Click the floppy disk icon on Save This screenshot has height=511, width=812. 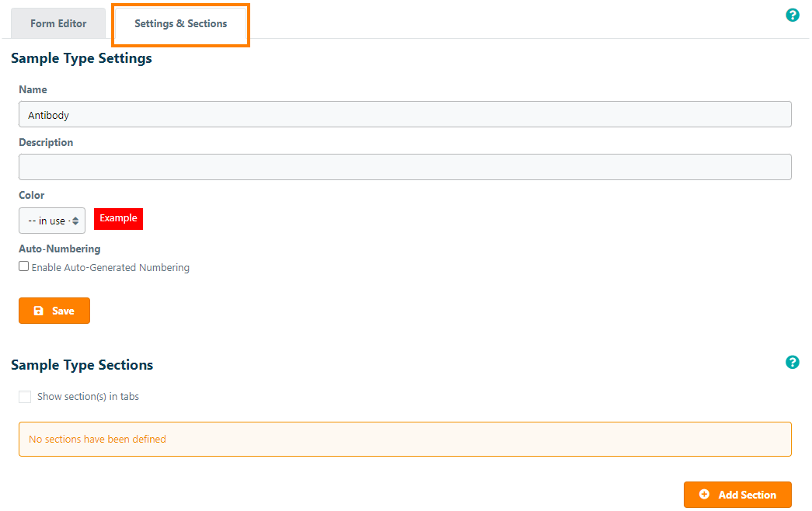pos(39,311)
